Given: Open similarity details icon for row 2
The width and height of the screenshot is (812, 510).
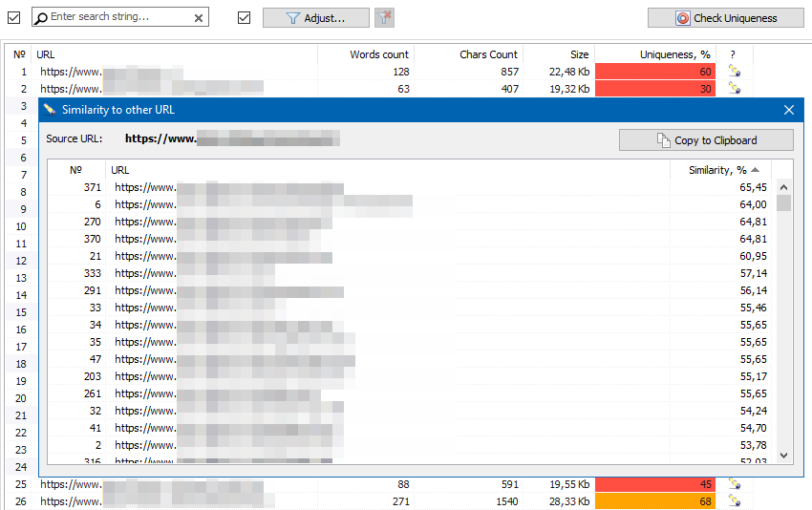Looking at the screenshot, I should (x=733, y=89).
